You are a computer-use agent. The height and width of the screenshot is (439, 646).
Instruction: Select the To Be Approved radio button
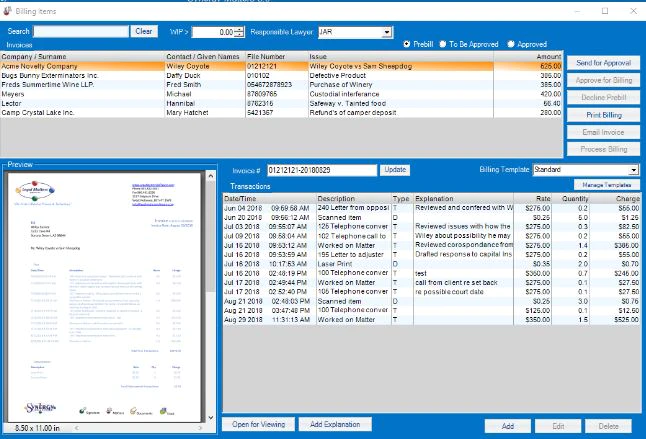pyautogui.click(x=443, y=44)
